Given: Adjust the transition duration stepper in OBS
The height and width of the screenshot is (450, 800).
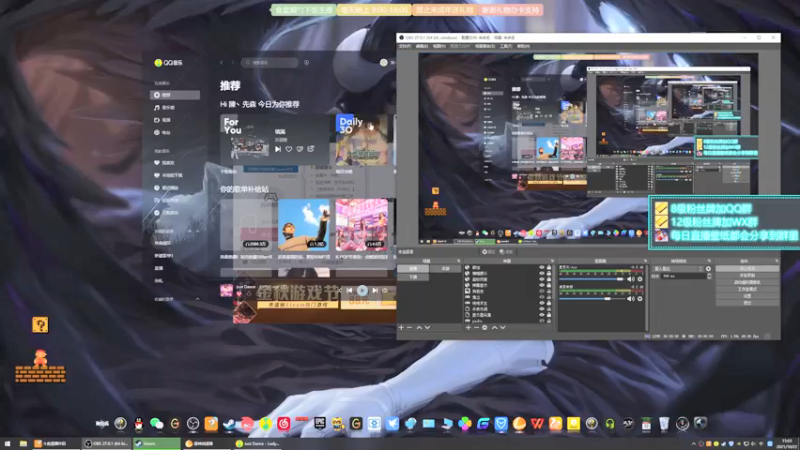Looking at the screenshot, I should tap(709, 276).
